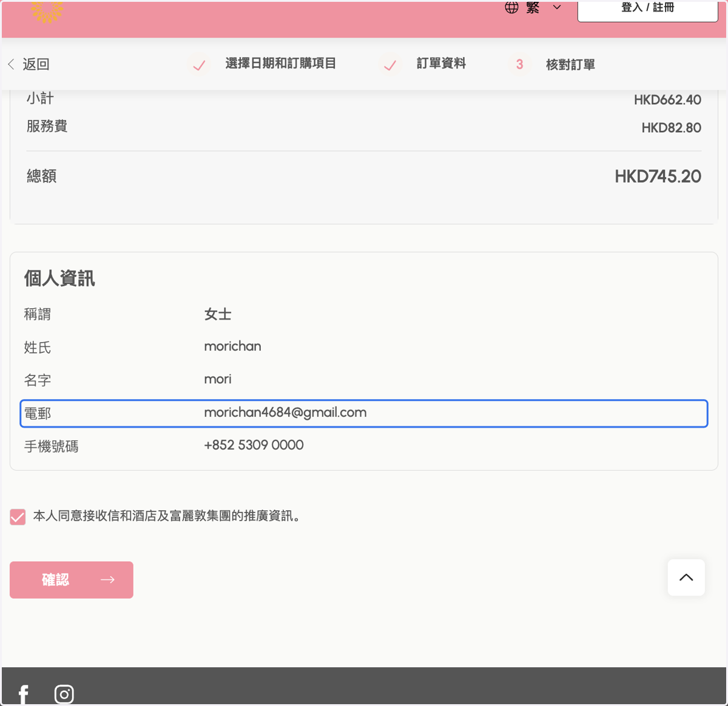Click the checkmark icon beside 訂單資料
The width and height of the screenshot is (728, 706).
[x=390, y=64]
